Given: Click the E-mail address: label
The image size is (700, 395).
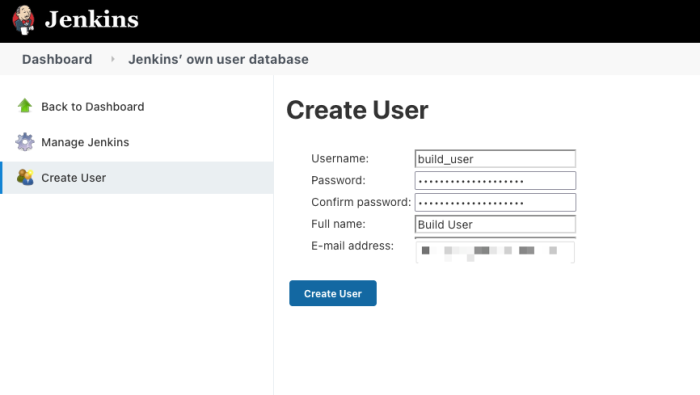Looking at the screenshot, I should [353, 245].
